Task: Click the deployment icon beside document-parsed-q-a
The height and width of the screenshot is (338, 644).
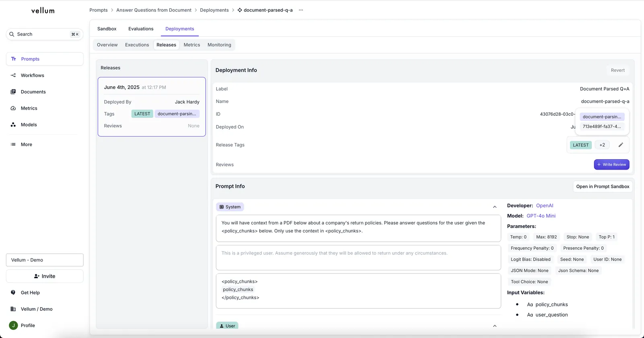Action: tap(240, 10)
